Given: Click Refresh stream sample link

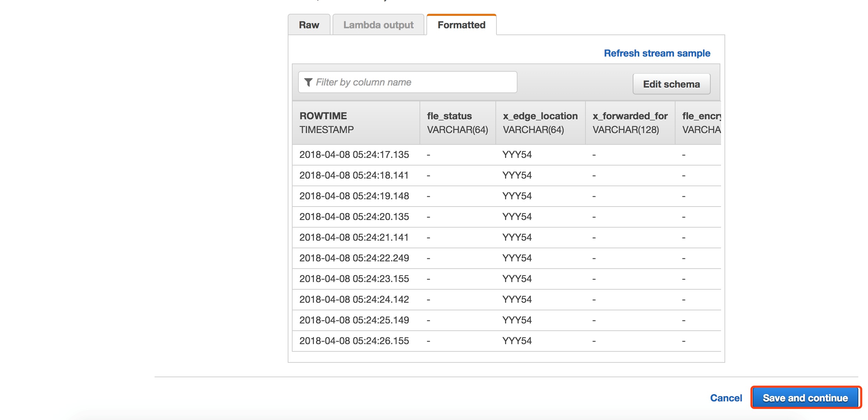Looking at the screenshot, I should click(657, 53).
